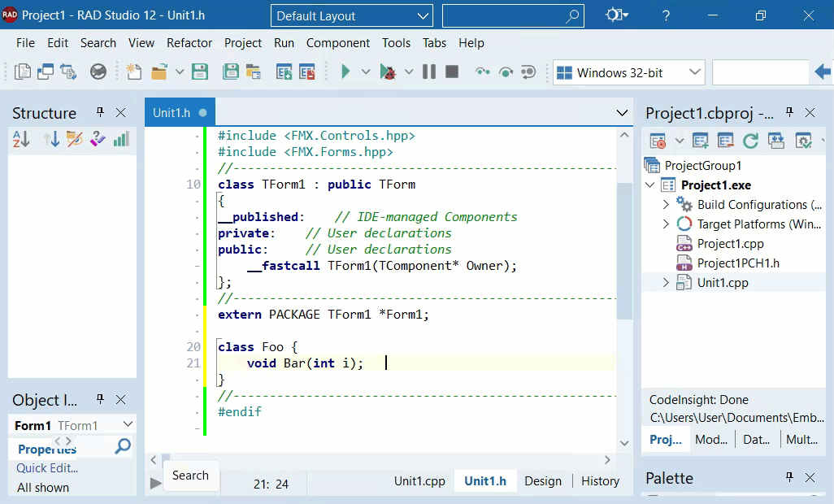Pin the Structure panel
Screen dimensions: 834x504
[x=100, y=112]
